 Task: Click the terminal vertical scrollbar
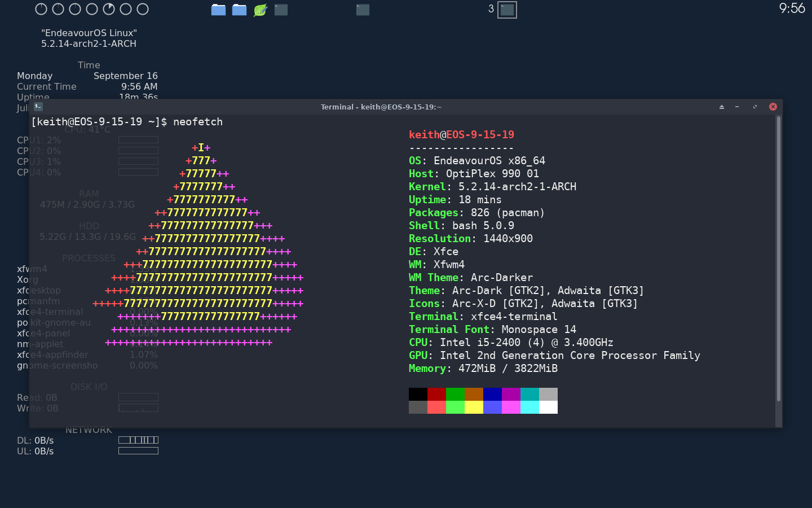tap(779, 259)
